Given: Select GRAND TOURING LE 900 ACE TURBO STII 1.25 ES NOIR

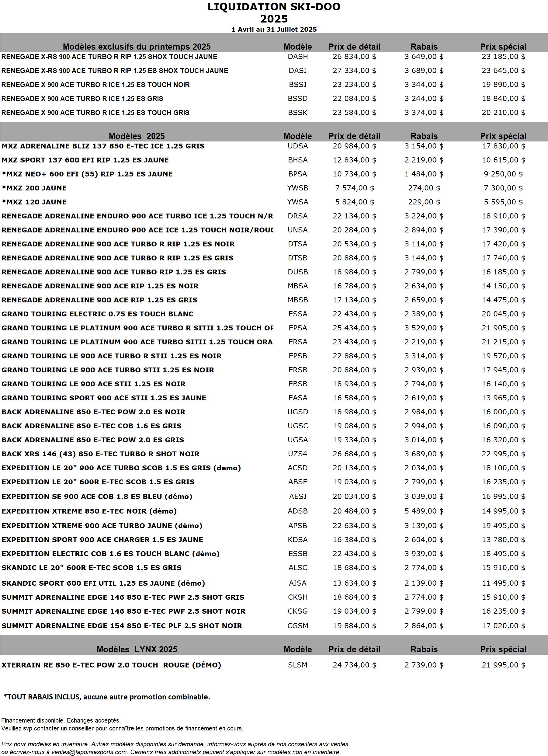Looking at the screenshot, I should click(x=108, y=370).
